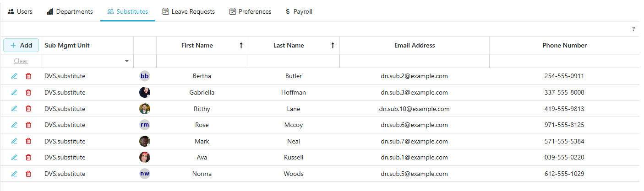Viewport: 644px width, 191px height.
Task: Open the Leave Requests tab
Action: [x=188, y=12]
